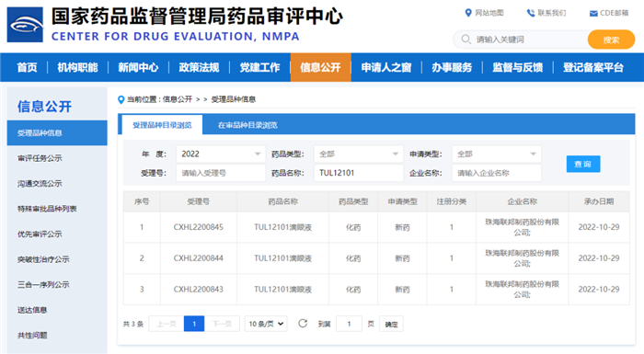Click the CDE mailbox envelope icon

[593, 14]
